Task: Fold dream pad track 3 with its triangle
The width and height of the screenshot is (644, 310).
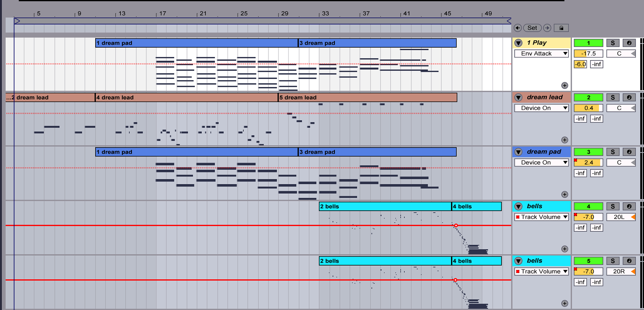Action: [519, 152]
